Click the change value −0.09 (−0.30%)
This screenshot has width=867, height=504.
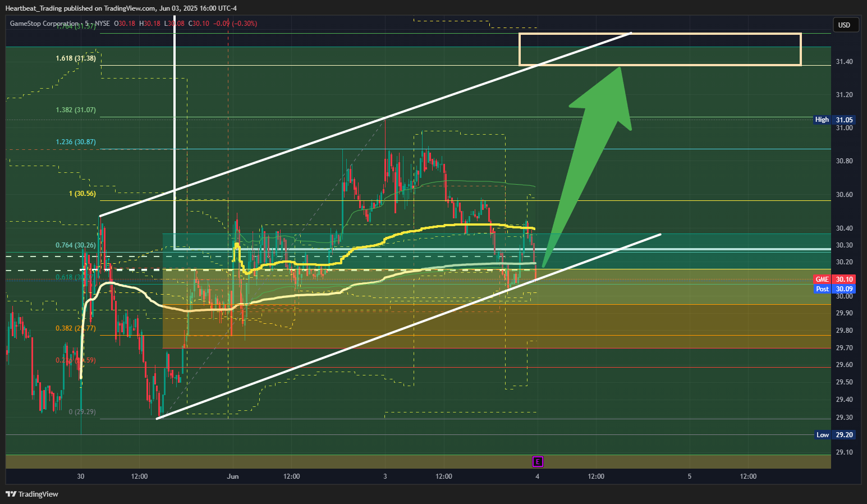[236, 24]
